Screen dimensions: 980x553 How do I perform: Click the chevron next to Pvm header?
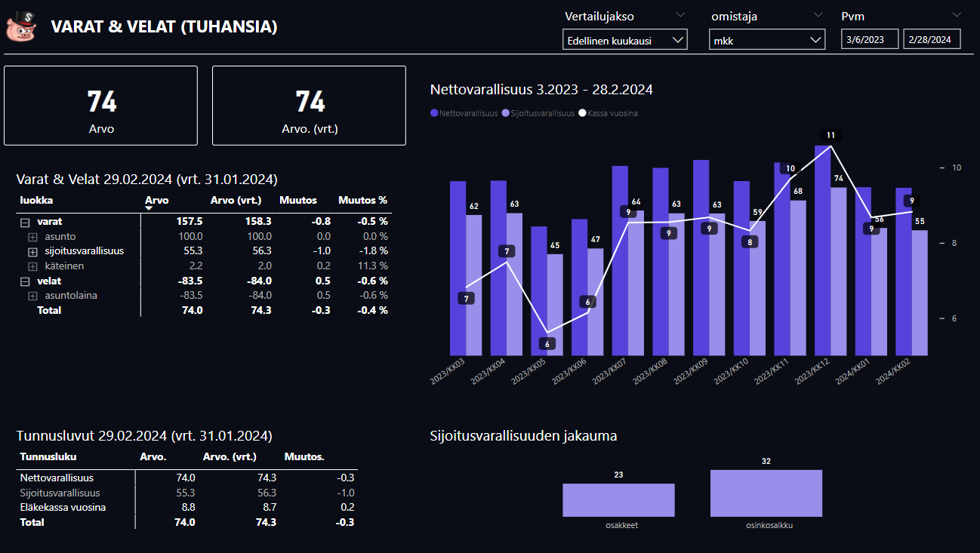coord(957,15)
